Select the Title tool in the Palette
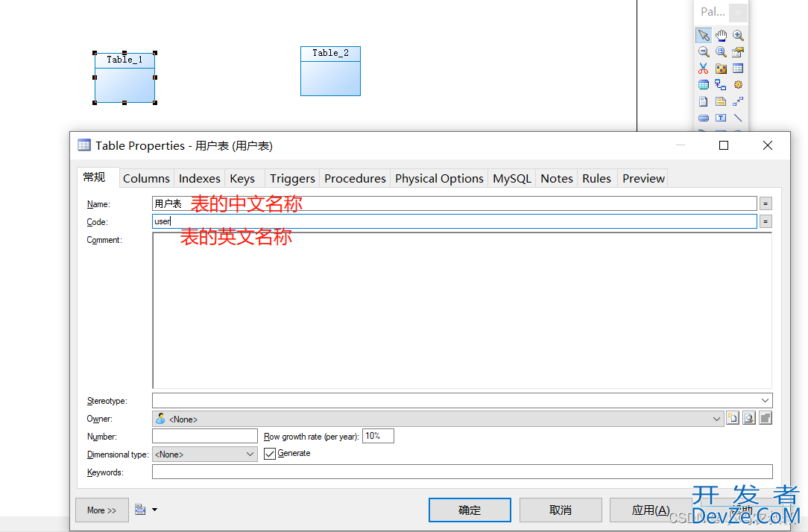808x532 pixels. click(704, 118)
